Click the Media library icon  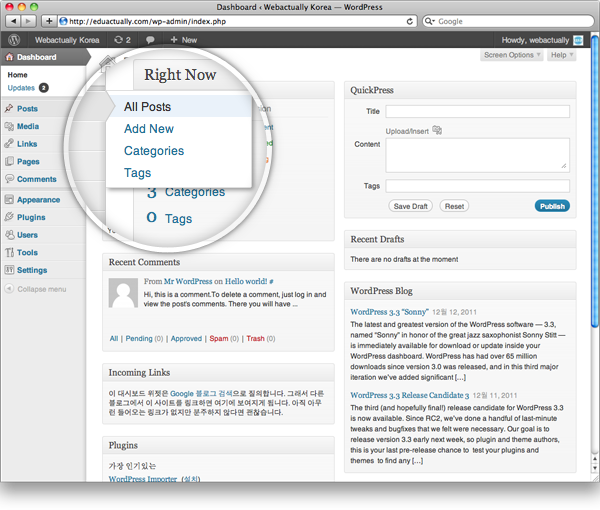(x=9, y=126)
